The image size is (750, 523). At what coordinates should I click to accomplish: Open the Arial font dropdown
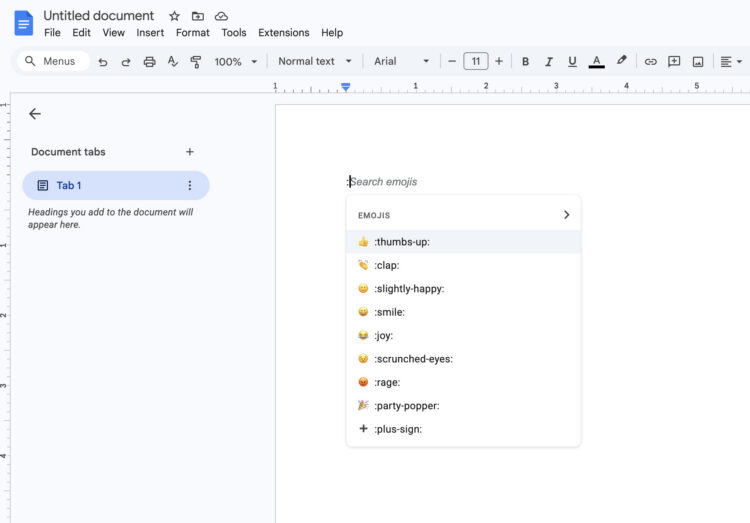click(401, 61)
